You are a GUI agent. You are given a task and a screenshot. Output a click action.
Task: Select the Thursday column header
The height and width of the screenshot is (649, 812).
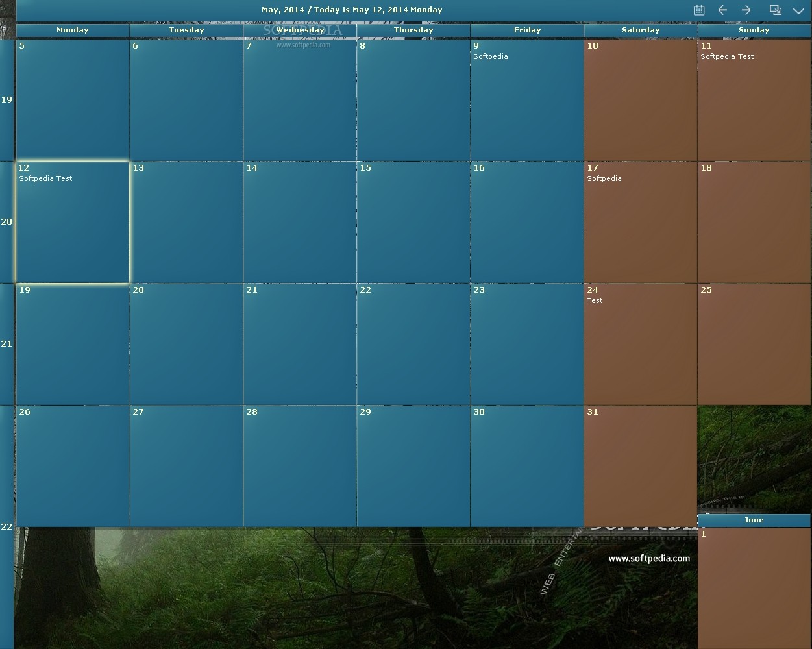click(413, 30)
